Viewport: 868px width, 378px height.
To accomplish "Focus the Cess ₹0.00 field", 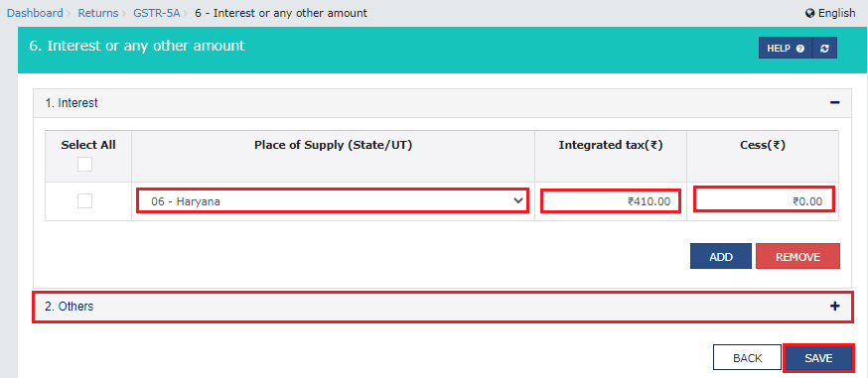I will pyautogui.click(x=764, y=200).
